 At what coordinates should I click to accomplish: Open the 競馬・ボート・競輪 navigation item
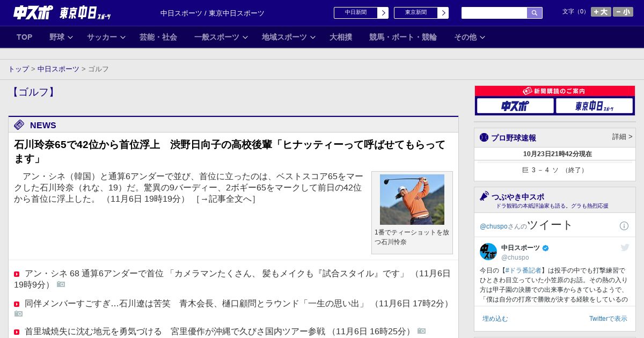click(x=403, y=37)
